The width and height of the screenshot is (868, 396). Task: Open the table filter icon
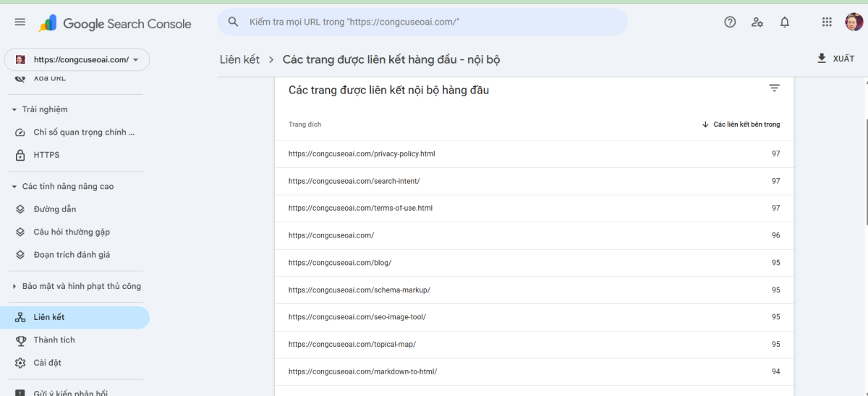tap(774, 88)
